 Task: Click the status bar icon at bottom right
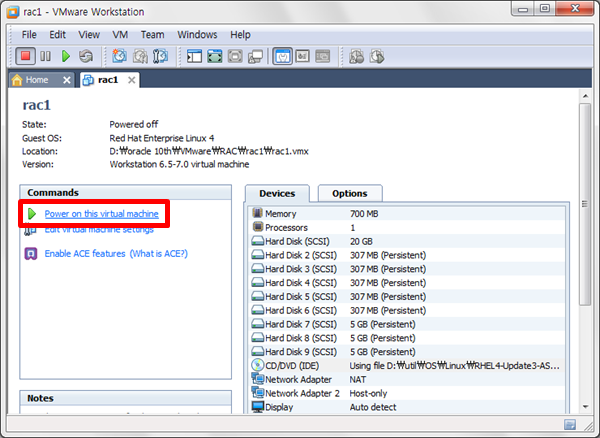point(570,424)
